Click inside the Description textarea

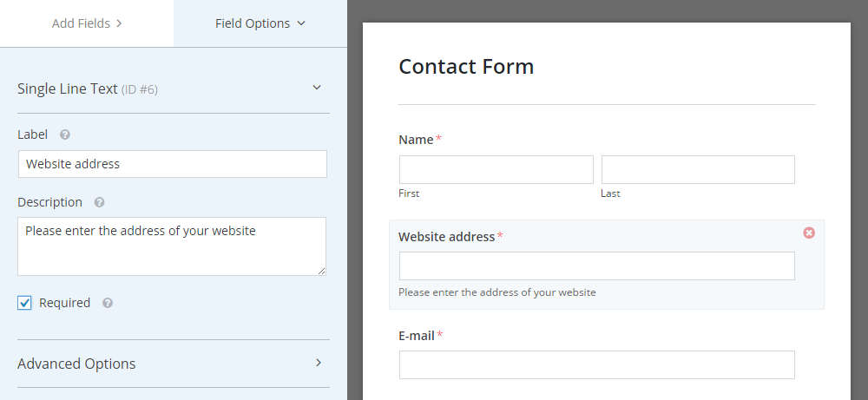coord(172,246)
